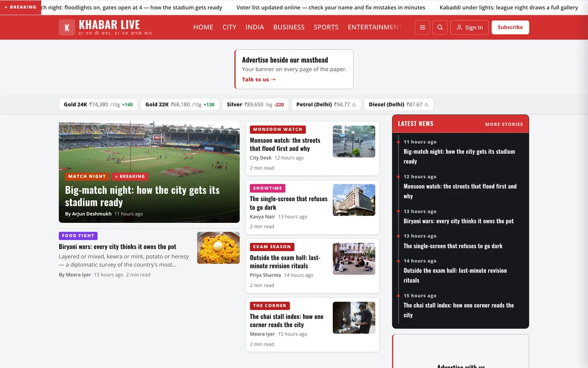
Task: Open Latest News item Biryani wars
Action: (459, 221)
